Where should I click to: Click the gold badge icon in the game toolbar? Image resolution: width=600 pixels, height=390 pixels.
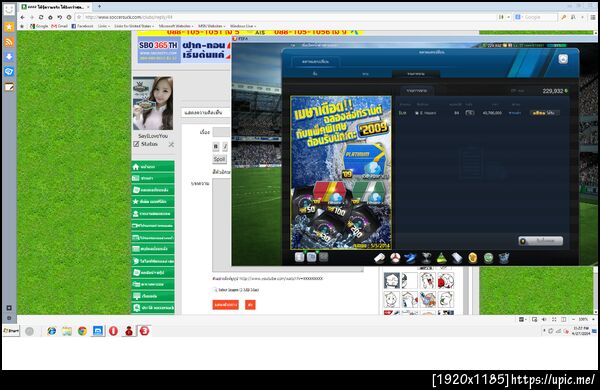[x=473, y=258]
